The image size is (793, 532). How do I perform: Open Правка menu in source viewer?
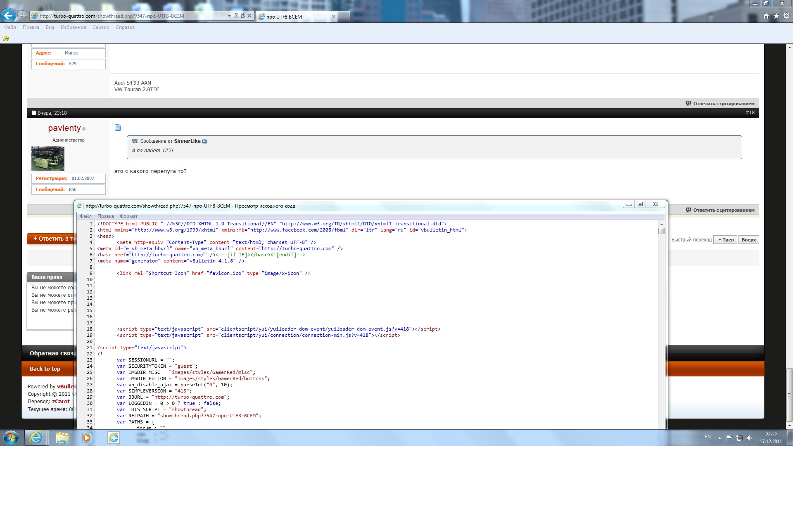(x=105, y=216)
